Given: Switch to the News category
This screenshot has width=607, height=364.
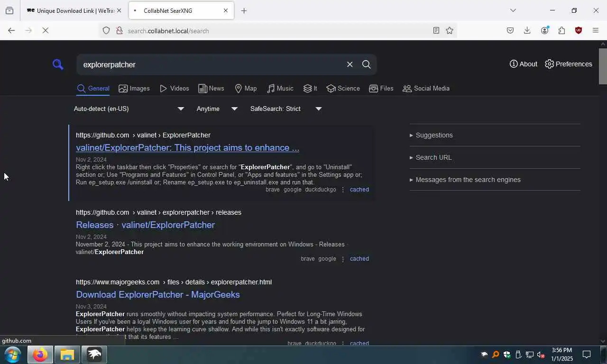Looking at the screenshot, I should [211, 89].
